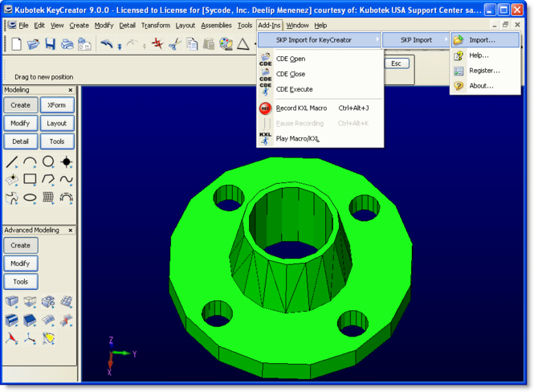
Task: Select the Ellipse tool
Action: coord(30,198)
